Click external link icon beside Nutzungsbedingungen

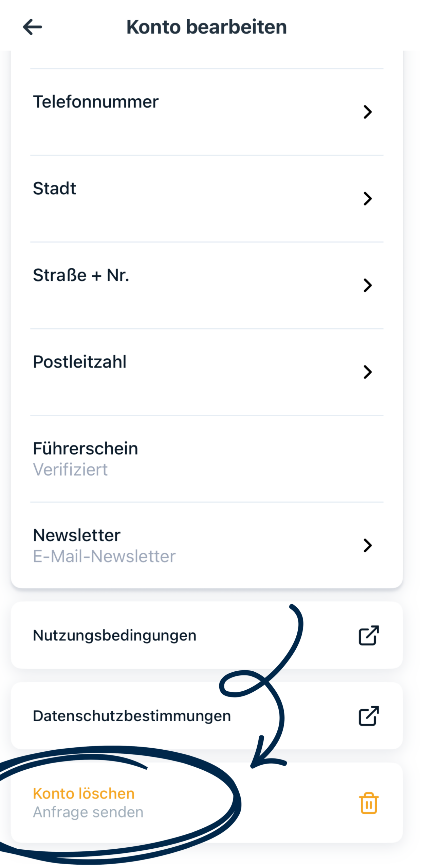[368, 635]
